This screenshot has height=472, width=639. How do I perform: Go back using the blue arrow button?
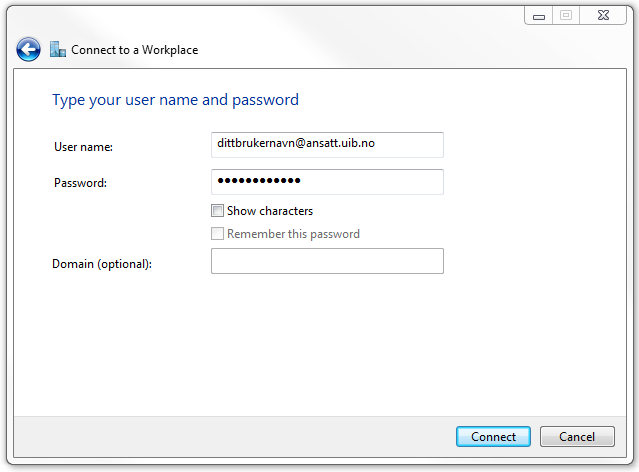click(x=28, y=49)
